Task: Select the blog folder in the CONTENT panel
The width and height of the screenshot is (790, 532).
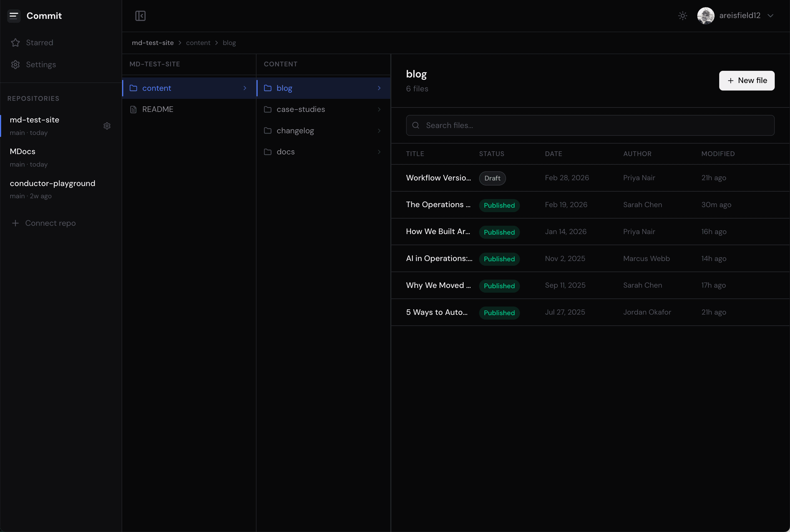Action: [284, 88]
